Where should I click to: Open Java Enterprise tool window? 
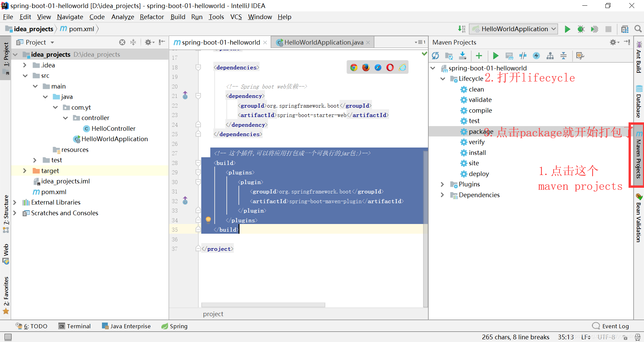coord(126,326)
